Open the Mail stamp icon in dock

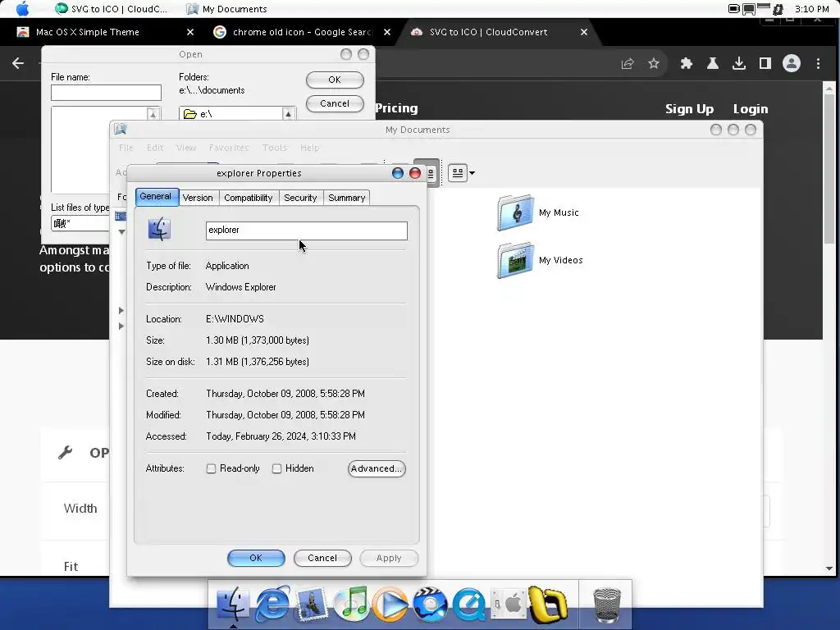[x=312, y=605]
